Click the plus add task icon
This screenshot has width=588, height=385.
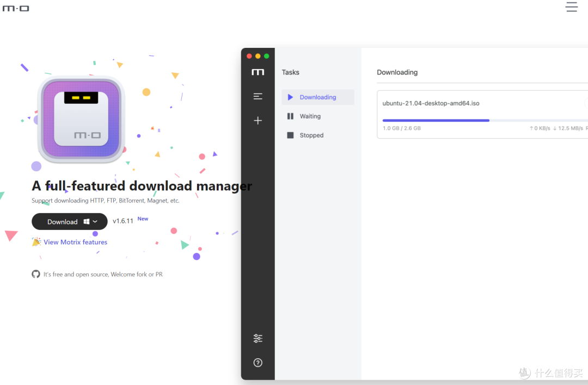258,121
